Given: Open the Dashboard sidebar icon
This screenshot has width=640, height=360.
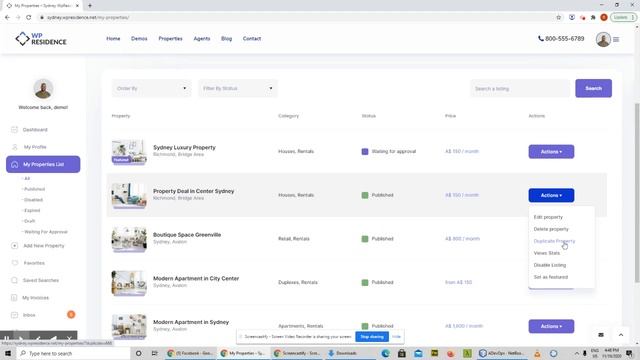Looking at the screenshot, I should click(x=14, y=130).
